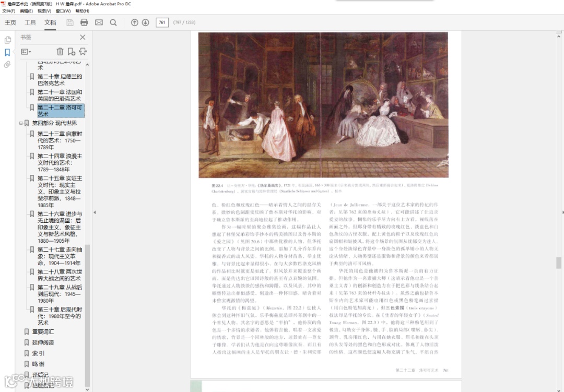This screenshot has height=392, width=564.
Task: Open bookmark 第二十章 尼德兰的巴洛克艺术
Action: click(60, 79)
